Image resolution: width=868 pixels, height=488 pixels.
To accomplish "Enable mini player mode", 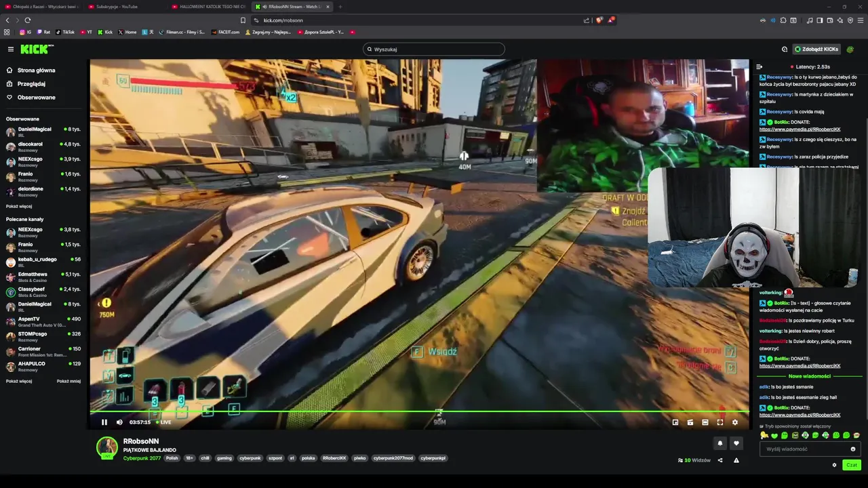I will (x=675, y=422).
